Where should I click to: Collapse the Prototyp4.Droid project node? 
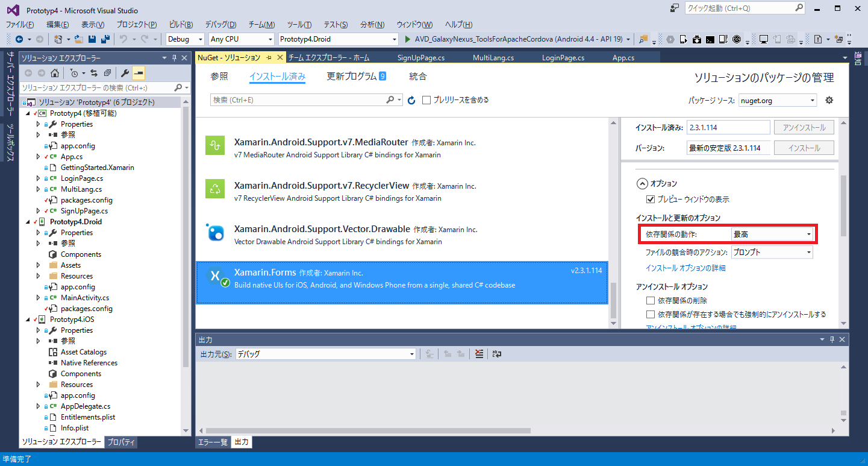coord(28,222)
